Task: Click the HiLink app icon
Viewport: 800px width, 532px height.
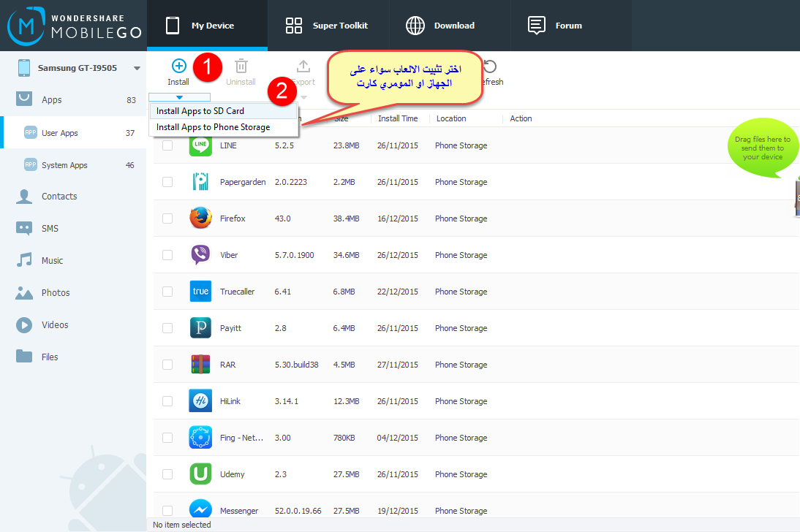Action: [200, 401]
